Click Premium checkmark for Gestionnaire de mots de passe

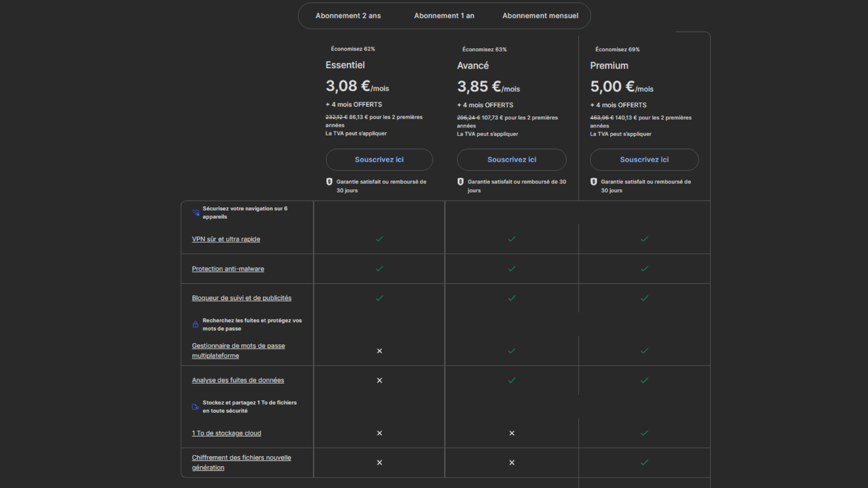[x=645, y=351]
